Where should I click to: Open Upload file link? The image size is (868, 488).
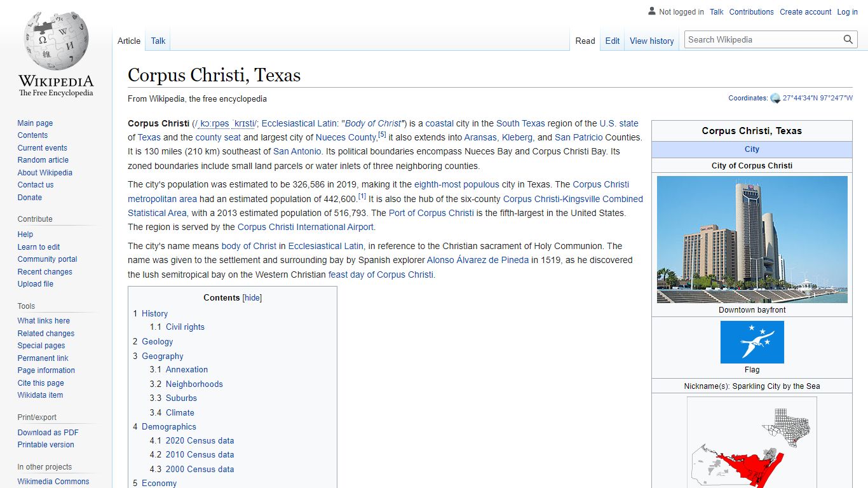tap(36, 284)
